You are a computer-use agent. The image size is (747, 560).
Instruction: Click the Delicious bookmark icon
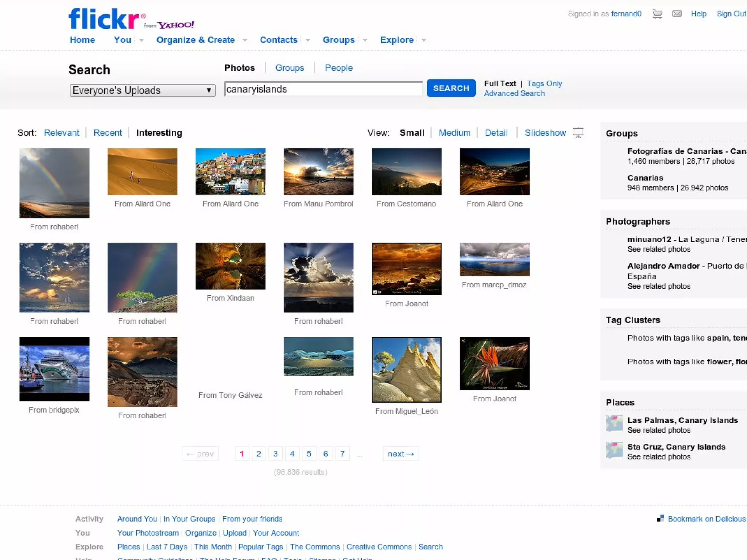(660, 518)
